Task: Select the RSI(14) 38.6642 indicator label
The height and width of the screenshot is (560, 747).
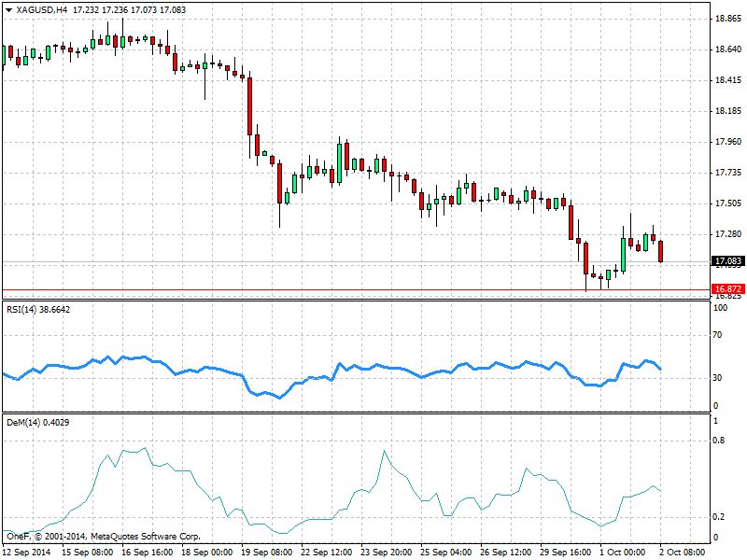Action: [x=38, y=310]
